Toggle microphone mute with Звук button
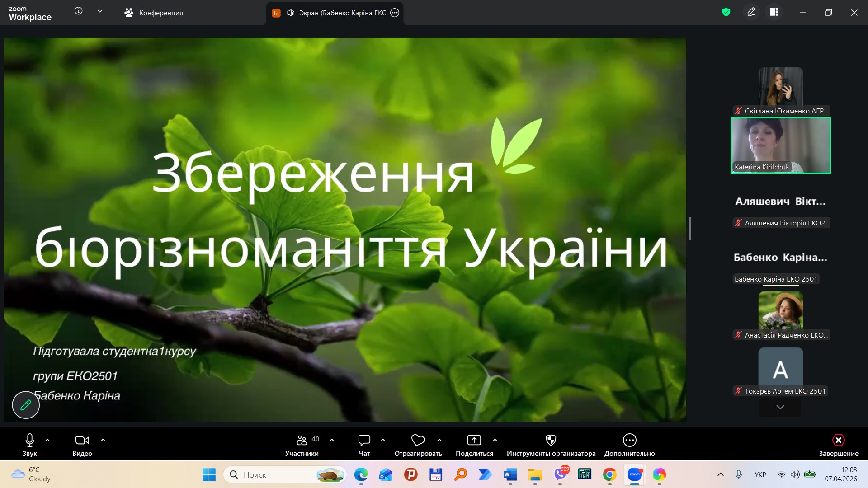 (30, 445)
